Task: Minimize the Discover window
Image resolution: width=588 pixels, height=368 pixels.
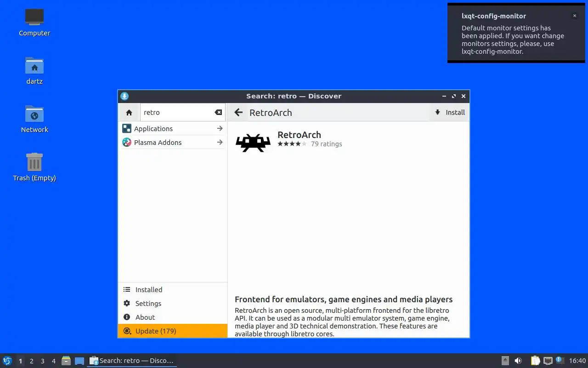Action: click(x=444, y=96)
